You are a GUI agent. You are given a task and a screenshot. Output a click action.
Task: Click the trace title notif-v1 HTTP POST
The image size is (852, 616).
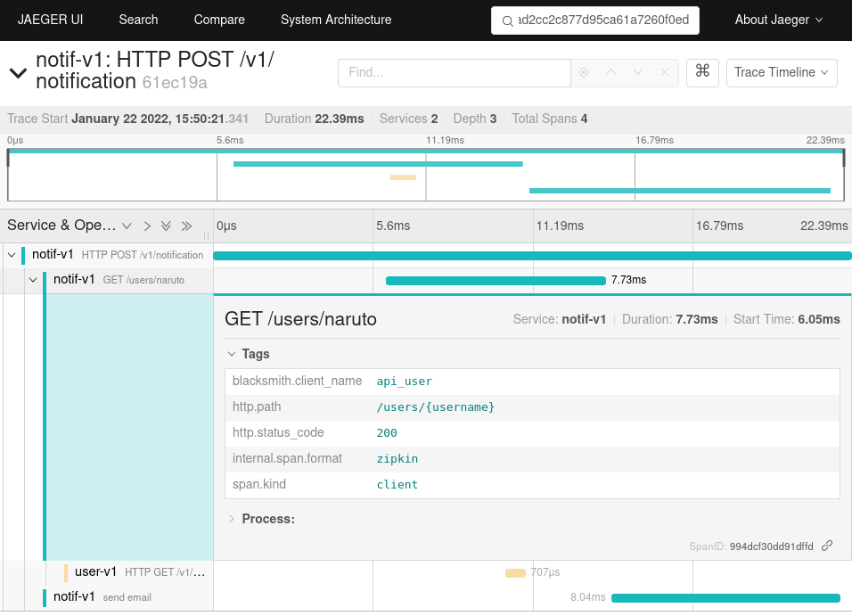point(155,70)
